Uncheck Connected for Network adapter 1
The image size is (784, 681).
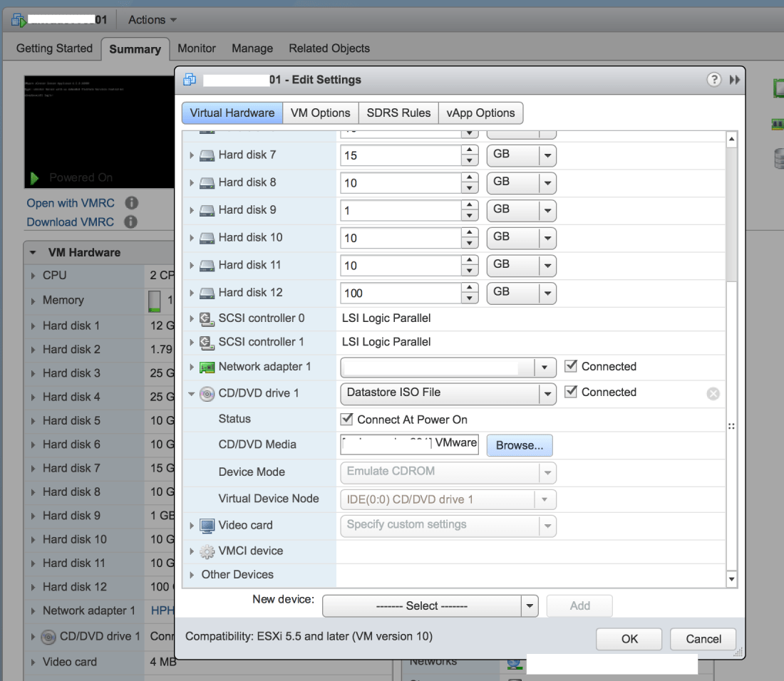[x=570, y=366]
